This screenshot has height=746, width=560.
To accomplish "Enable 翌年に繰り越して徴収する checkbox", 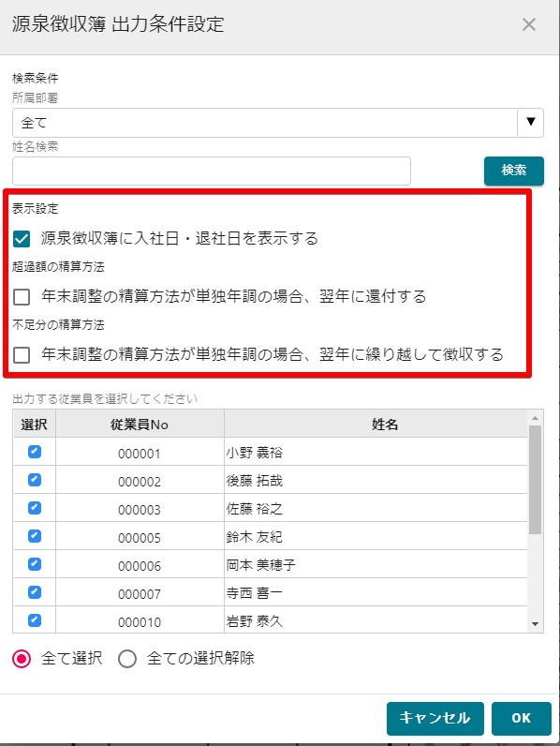I will (x=22, y=355).
